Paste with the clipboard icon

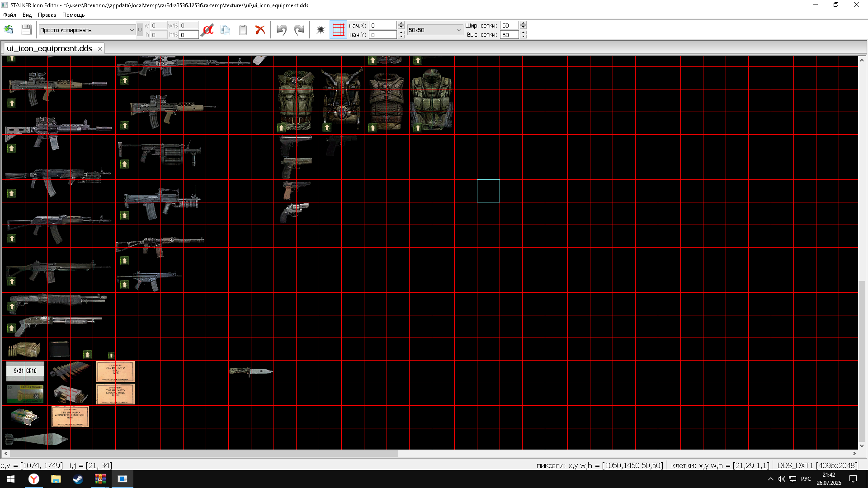(x=243, y=30)
